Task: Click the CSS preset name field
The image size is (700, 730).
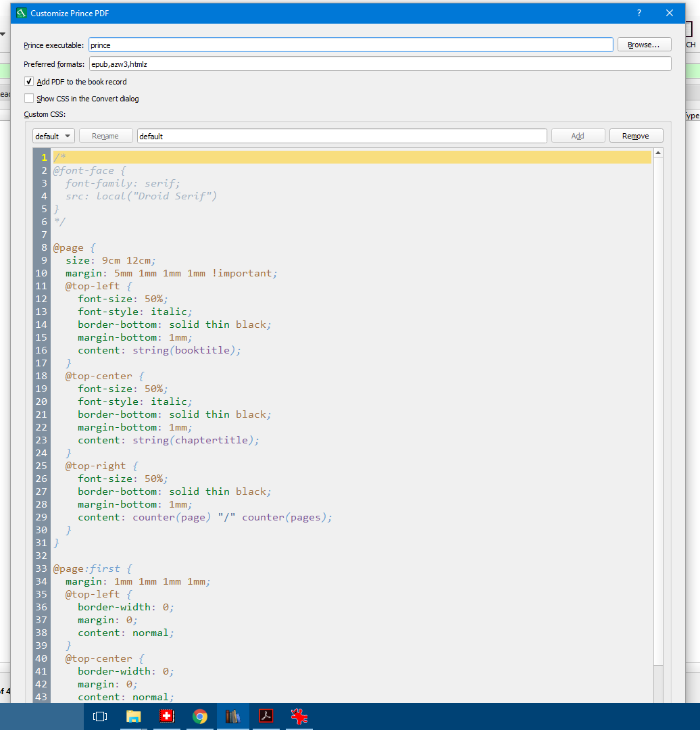Action: 341,136
